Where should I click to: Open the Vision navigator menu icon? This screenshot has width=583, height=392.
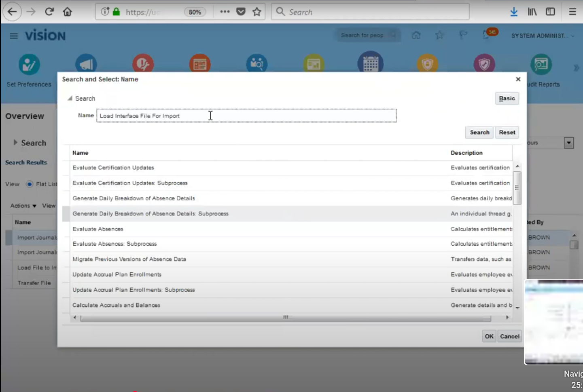(14, 36)
